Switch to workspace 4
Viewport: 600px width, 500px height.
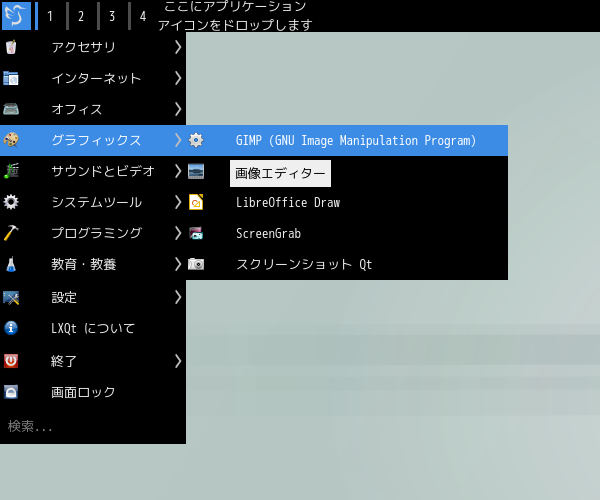click(x=143, y=16)
